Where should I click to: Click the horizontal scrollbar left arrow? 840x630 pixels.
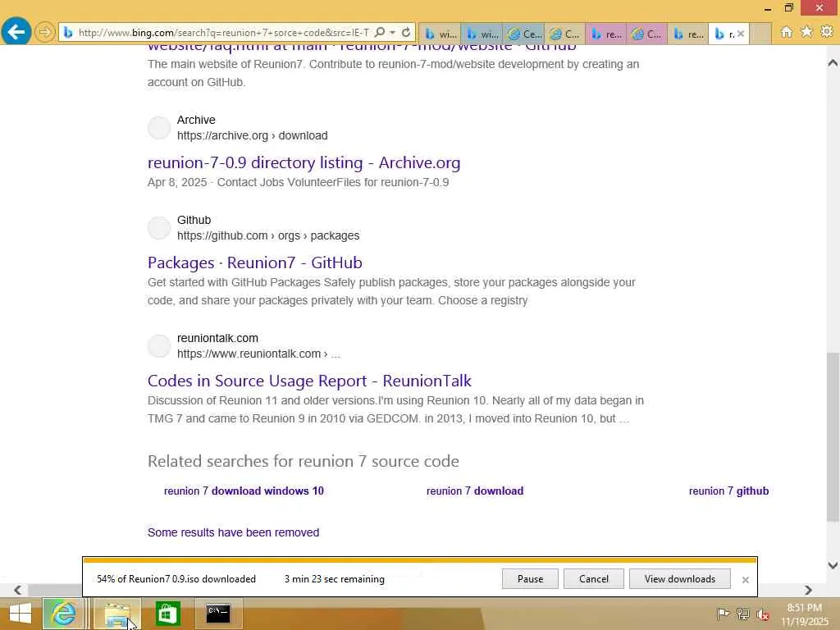(18, 590)
